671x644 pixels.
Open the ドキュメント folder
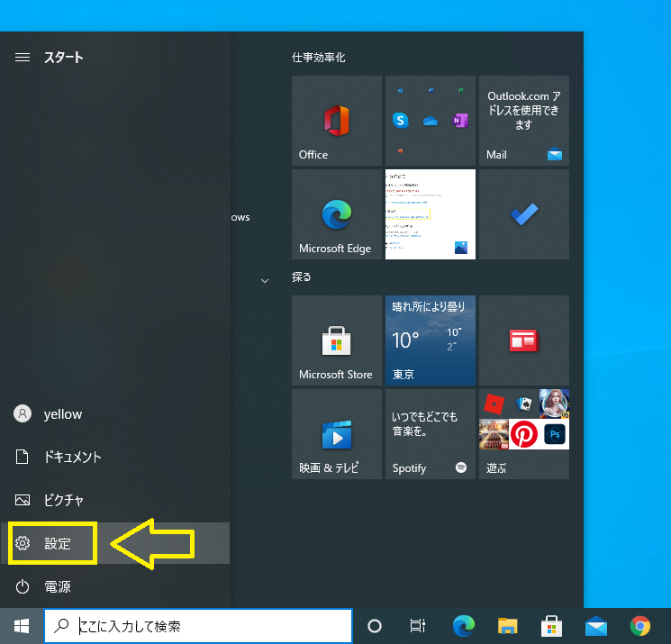[114, 457]
